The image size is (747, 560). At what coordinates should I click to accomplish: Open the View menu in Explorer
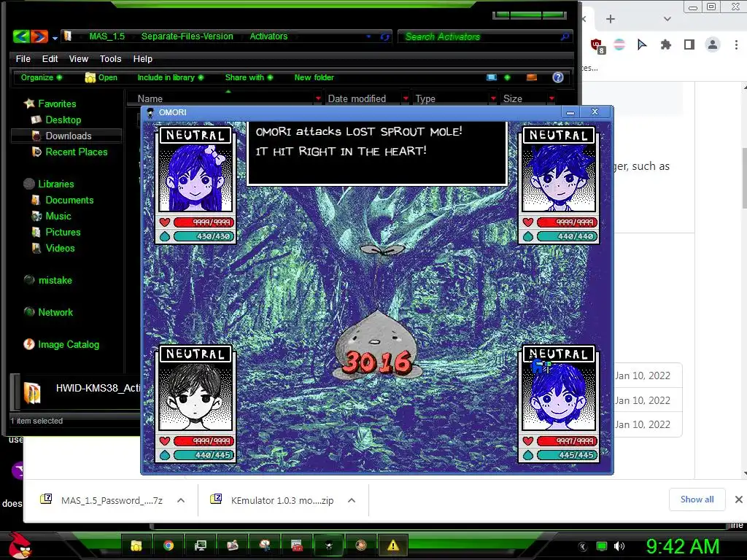point(79,58)
